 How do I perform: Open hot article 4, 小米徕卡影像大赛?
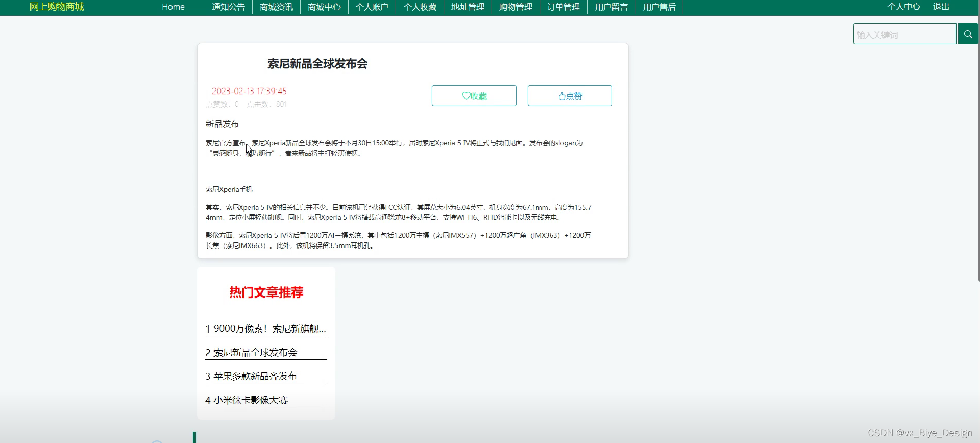(266, 400)
